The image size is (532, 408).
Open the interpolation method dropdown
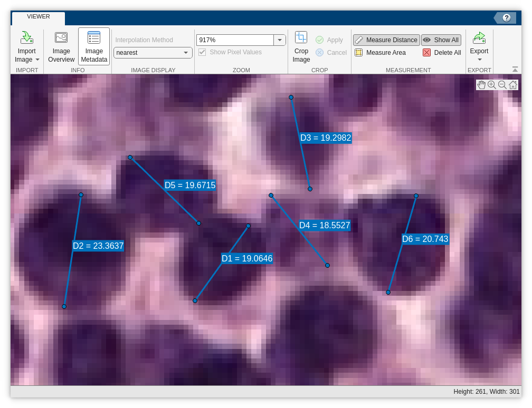[185, 53]
